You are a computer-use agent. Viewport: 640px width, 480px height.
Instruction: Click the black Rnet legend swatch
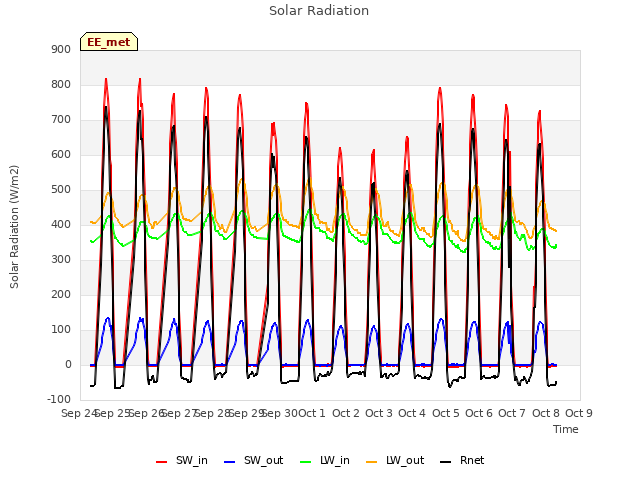point(446,462)
